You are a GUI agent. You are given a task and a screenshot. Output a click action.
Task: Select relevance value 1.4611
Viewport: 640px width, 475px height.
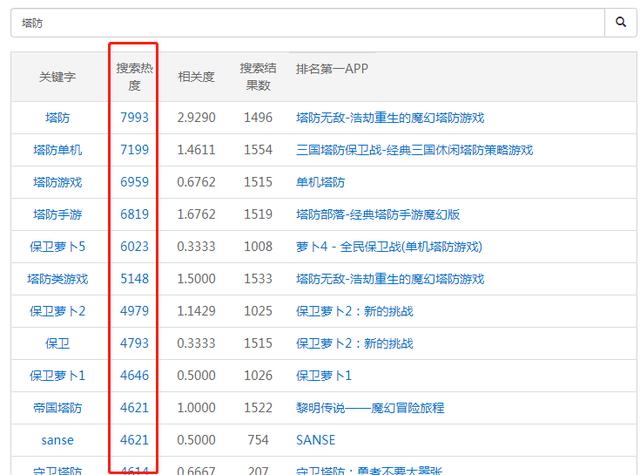pos(196,150)
